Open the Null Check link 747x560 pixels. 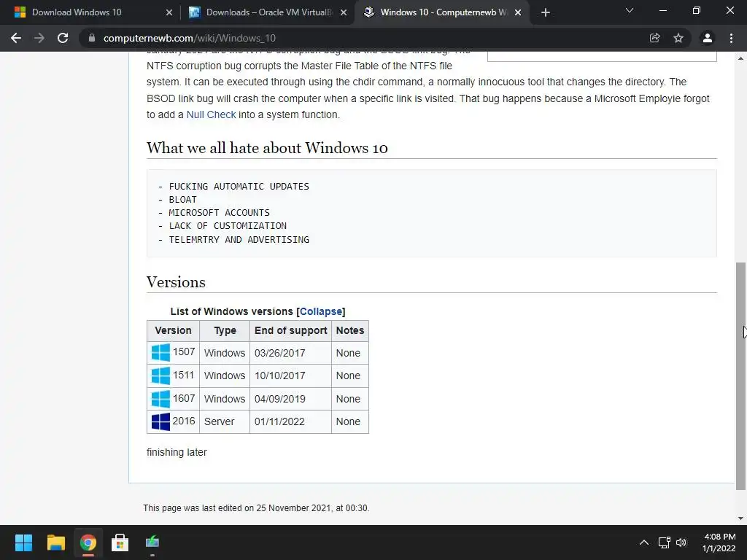(211, 114)
